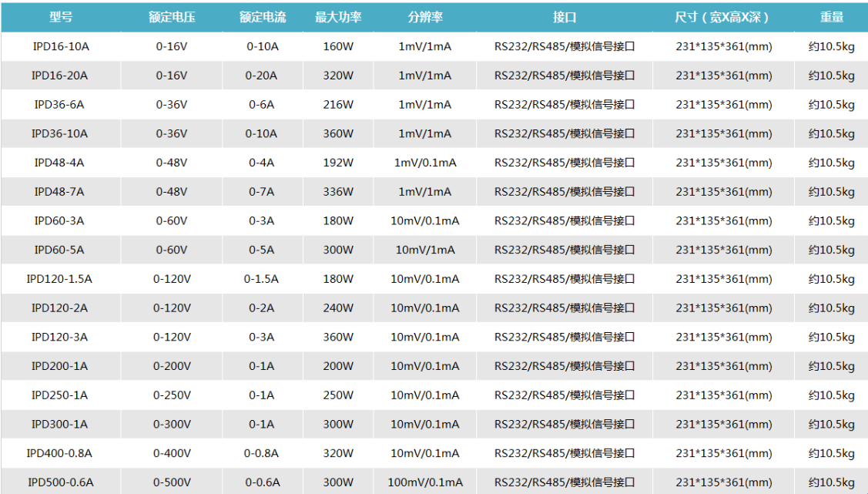
Task: Click the 尺寸 (宽X高X深) column header
Action: click(x=722, y=17)
